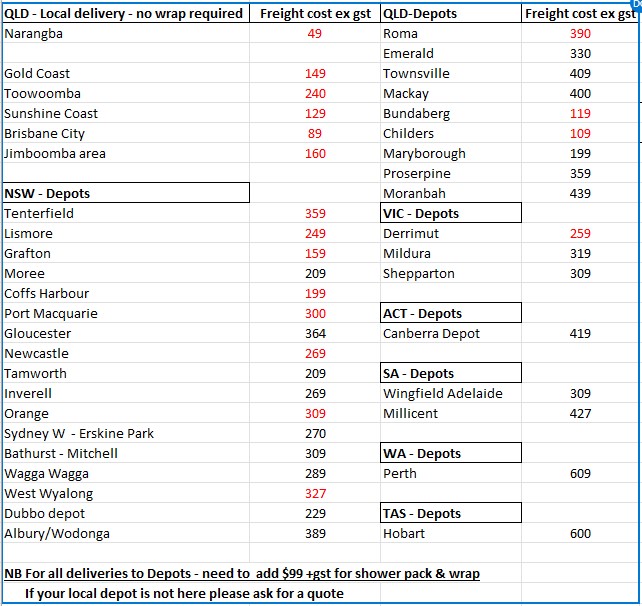Click the Bathurst - Mitchell cell
642x606 pixels.
(x=126, y=454)
